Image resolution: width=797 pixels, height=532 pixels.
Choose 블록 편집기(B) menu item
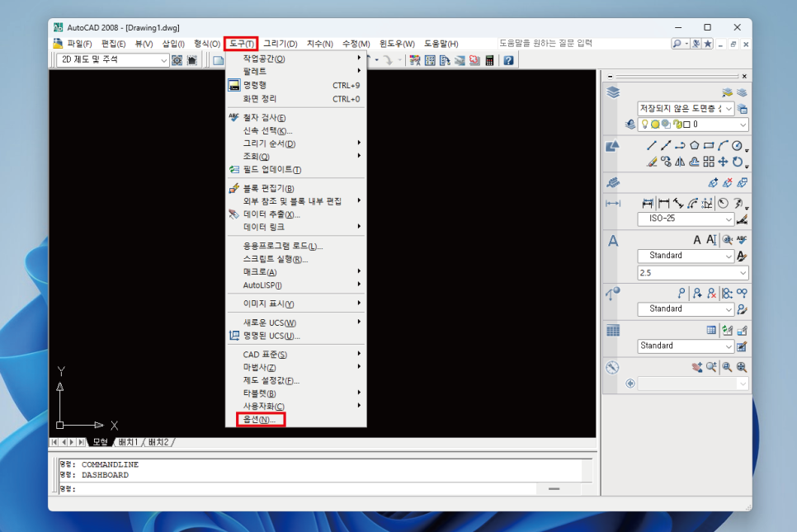[x=296, y=189]
